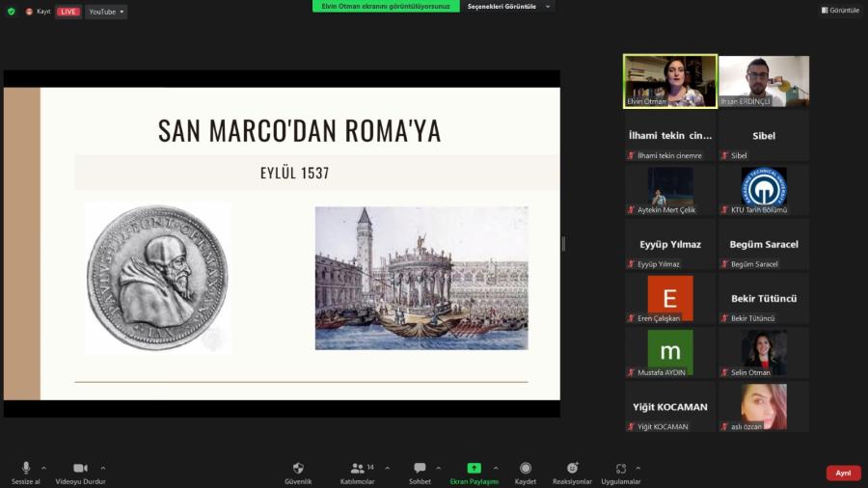This screenshot has width=868, height=488.
Task: Open the Güvenlik shield icon
Action: [x=298, y=468]
